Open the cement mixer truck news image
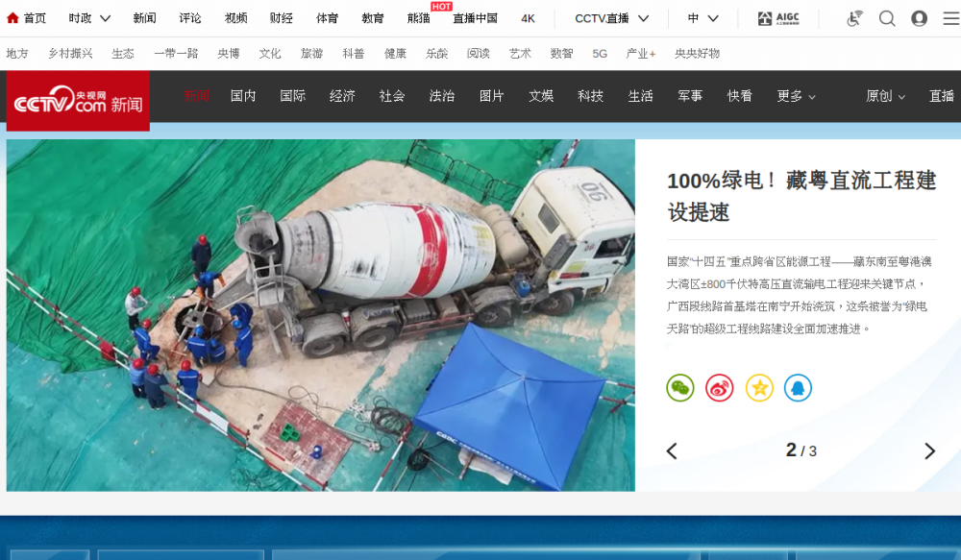 (x=321, y=315)
